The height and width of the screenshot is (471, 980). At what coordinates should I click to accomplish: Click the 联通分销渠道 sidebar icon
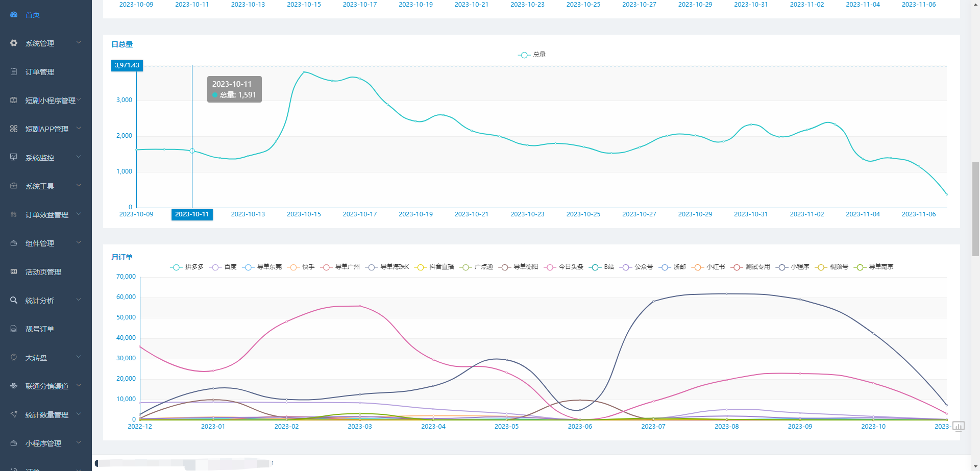[x=14, y=386]
